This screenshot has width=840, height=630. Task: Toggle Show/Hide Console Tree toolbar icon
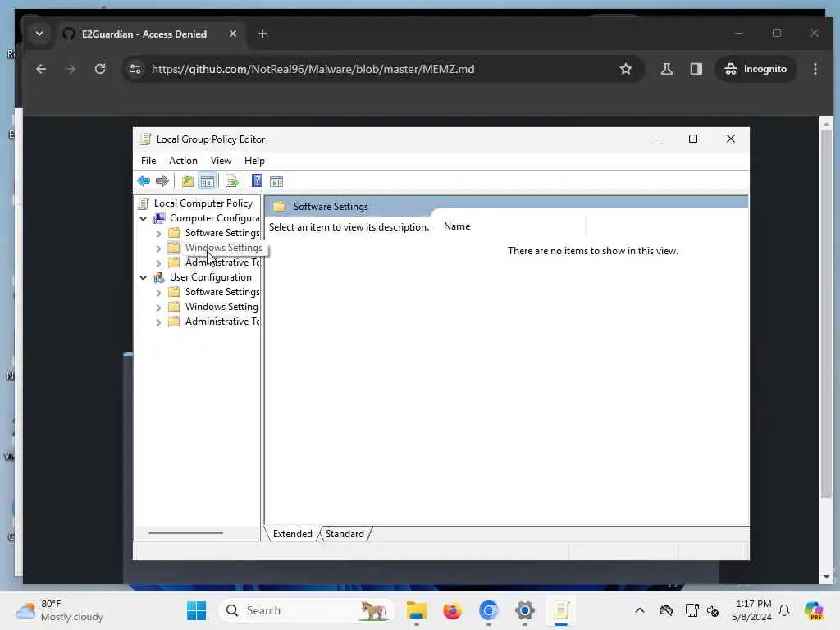[208, 181]
